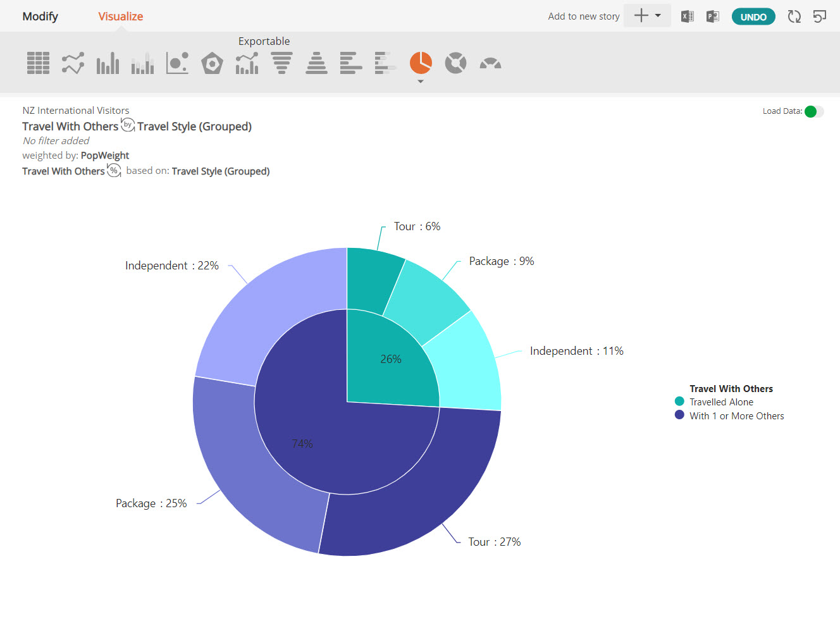Select the radar chart icon
Viewport: 840px width, 621px height.
coord(212,63)
